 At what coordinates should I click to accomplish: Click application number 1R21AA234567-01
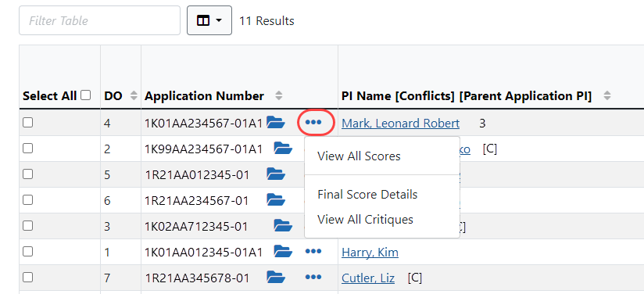point(197,201)
